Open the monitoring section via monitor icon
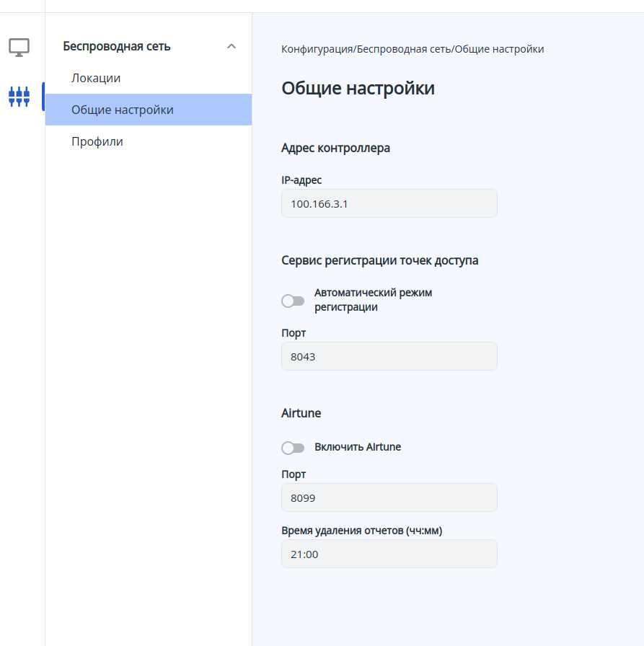Image resolution: width=644 pixels, height=646 pixels. click(19, 48)
